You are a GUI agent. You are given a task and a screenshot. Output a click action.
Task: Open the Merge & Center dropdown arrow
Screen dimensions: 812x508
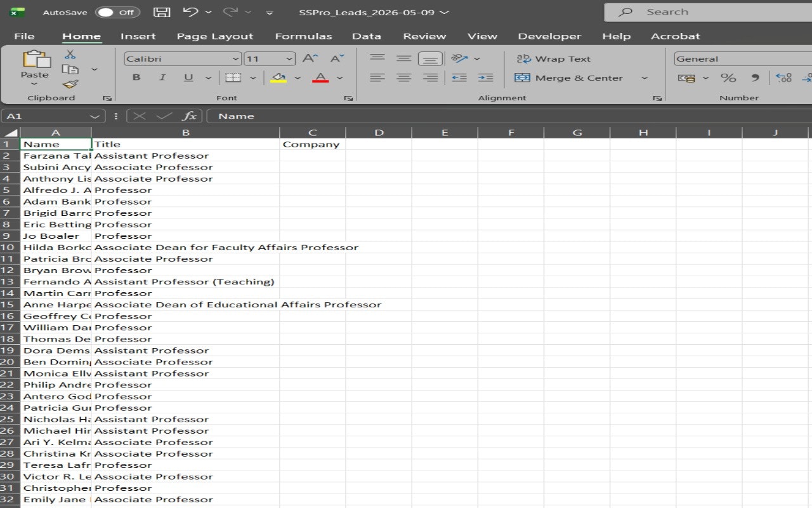point(645,78)
